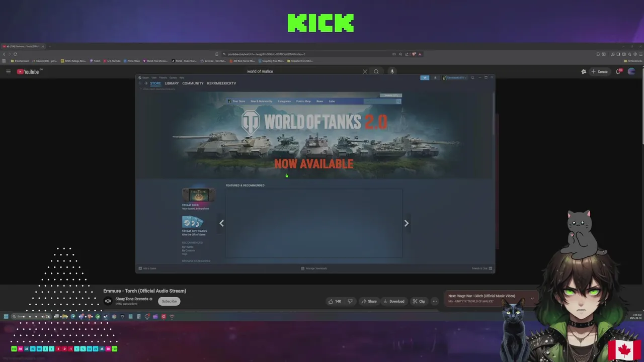Open Steam notifications bell

(435, 78)
